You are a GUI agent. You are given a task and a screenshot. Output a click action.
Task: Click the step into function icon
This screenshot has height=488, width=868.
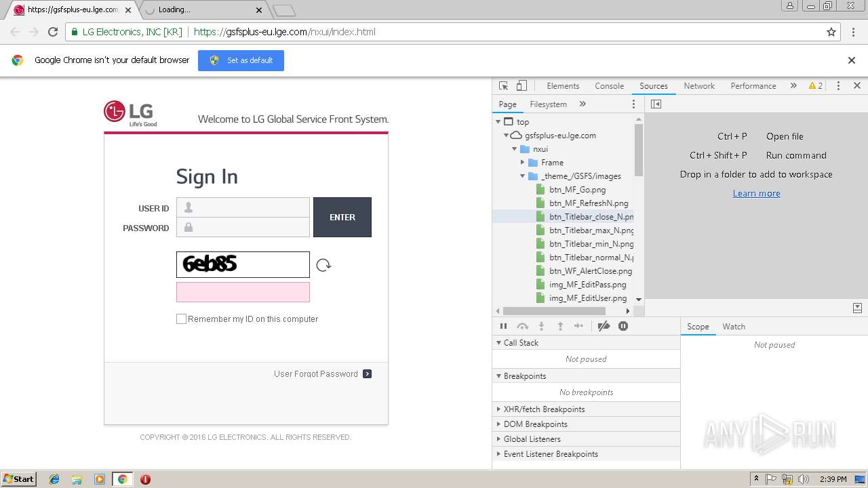pyautogui.click(x=541, y=326)
